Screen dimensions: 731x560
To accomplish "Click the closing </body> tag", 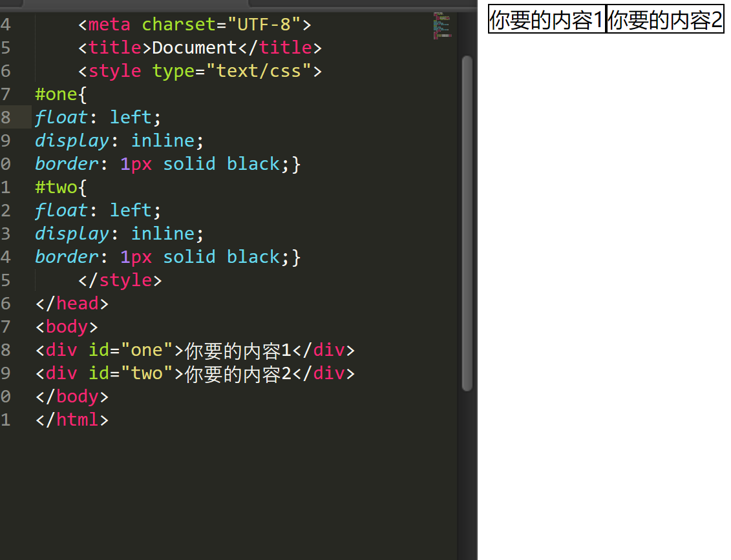I will coord(72,397).
